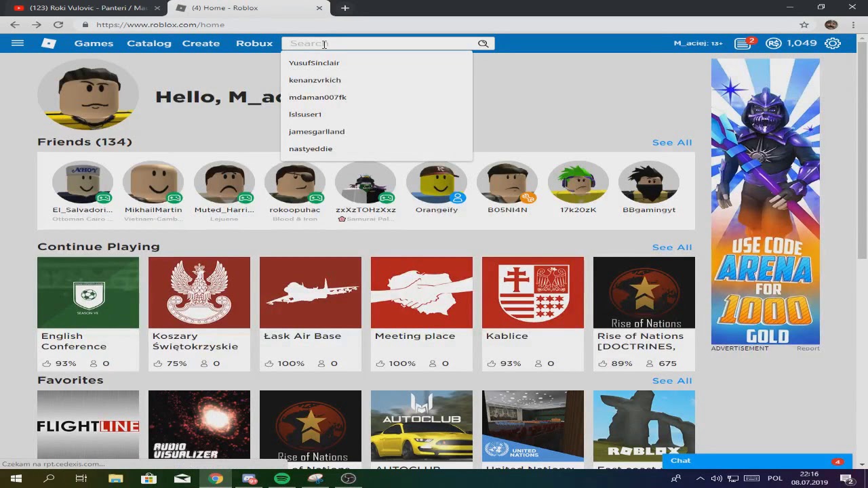Open the Roblox hamburger navigation menu
This screenshot has height=488, width=868.
coord(18,43)
